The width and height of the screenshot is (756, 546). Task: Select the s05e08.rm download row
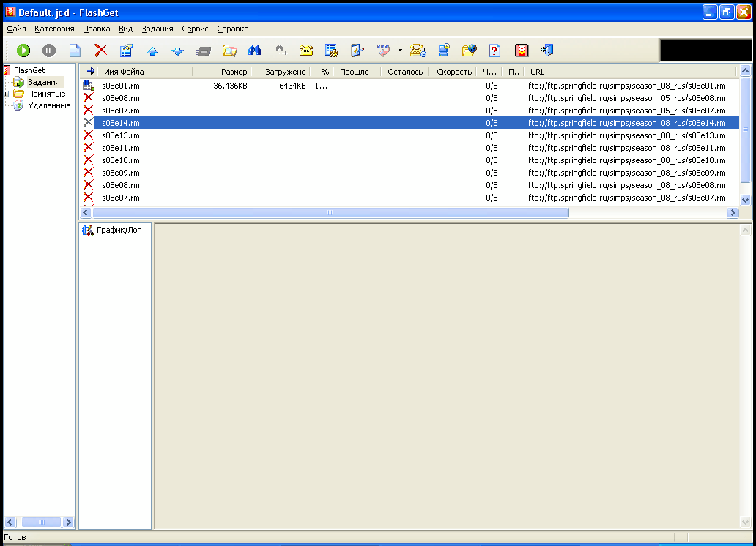[409, 98]
